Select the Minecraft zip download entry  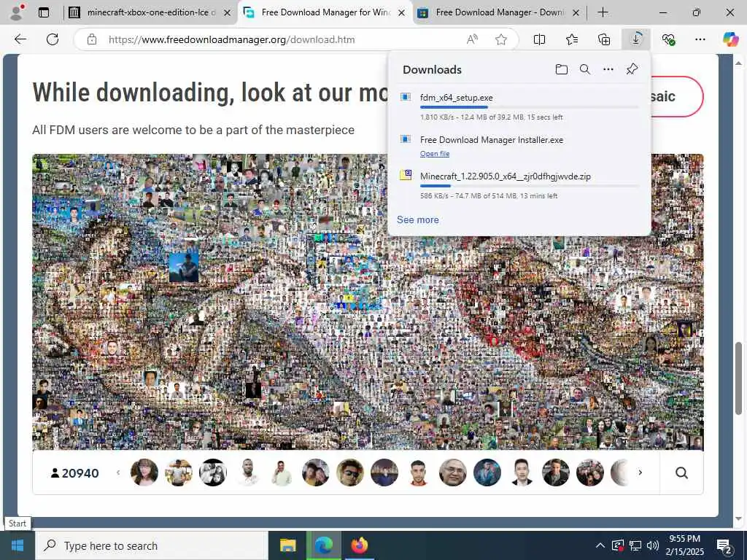519,185
